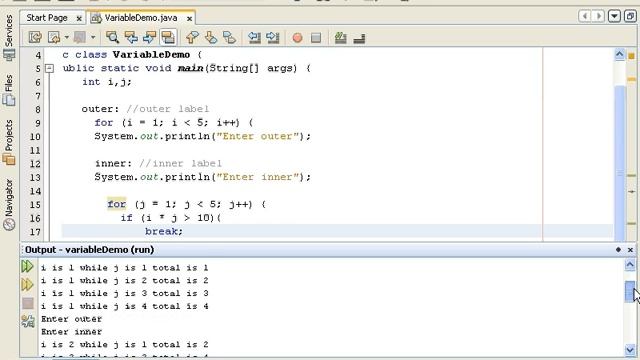Click output line "Enter inner"
Viewport: 640px width, 360px height.
(71, 331)
